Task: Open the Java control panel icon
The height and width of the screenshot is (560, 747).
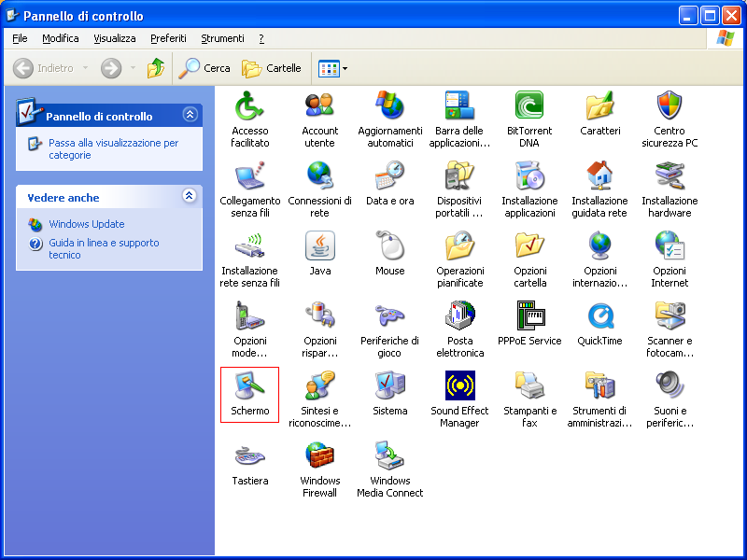Action: click(x=320, y=246)
